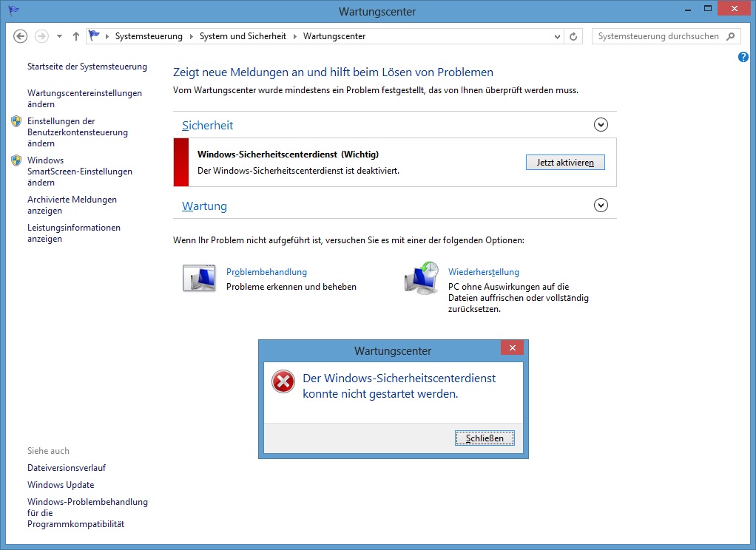Open Windows SmartScreen-Einstellungen ändern
Screen dimensions: 756x550
click(x=80, y=171)
